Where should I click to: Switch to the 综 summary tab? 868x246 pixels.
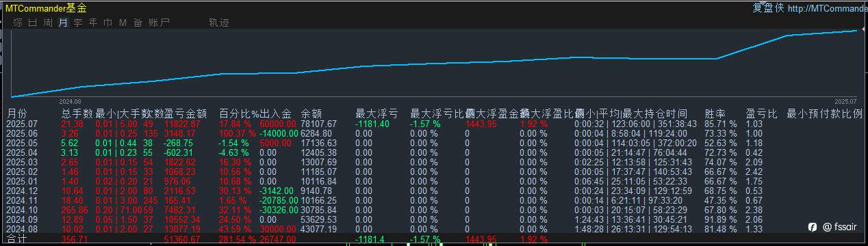[18, 23]
